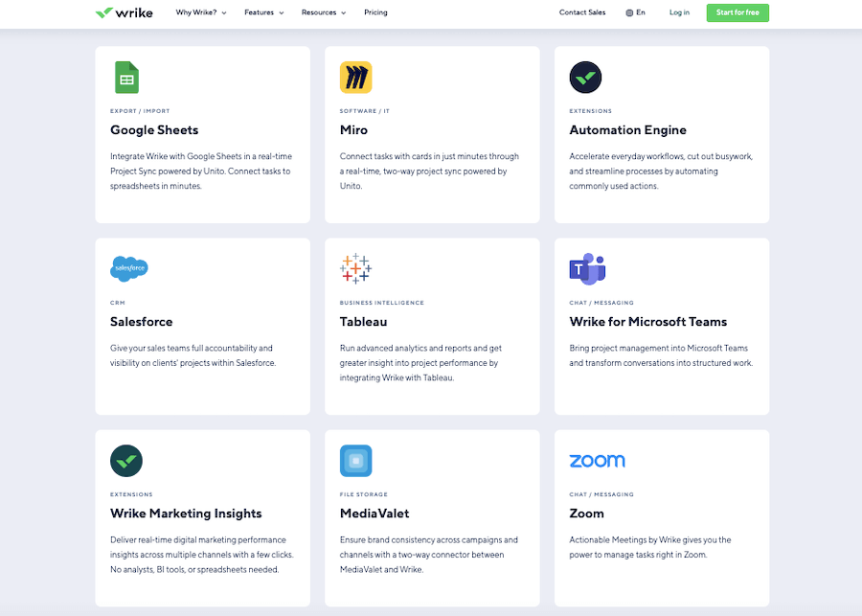Click the EXTENSIONS label above Wrike Marketing Insights
The width and height of the screenshot is (862, 616).
coord(131,494)
